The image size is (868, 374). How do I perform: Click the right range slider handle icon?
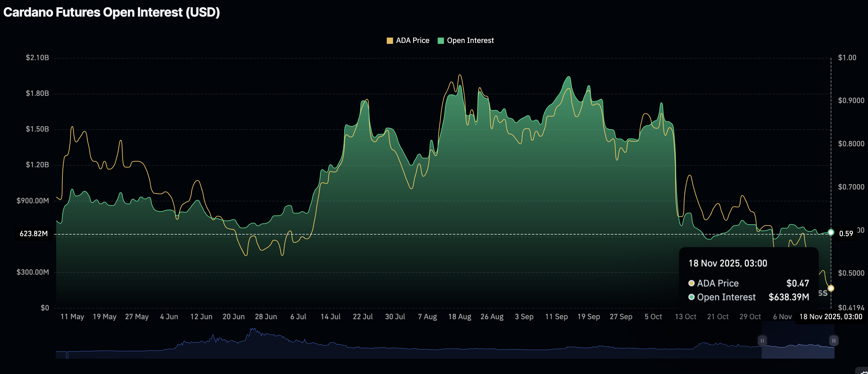834,341
